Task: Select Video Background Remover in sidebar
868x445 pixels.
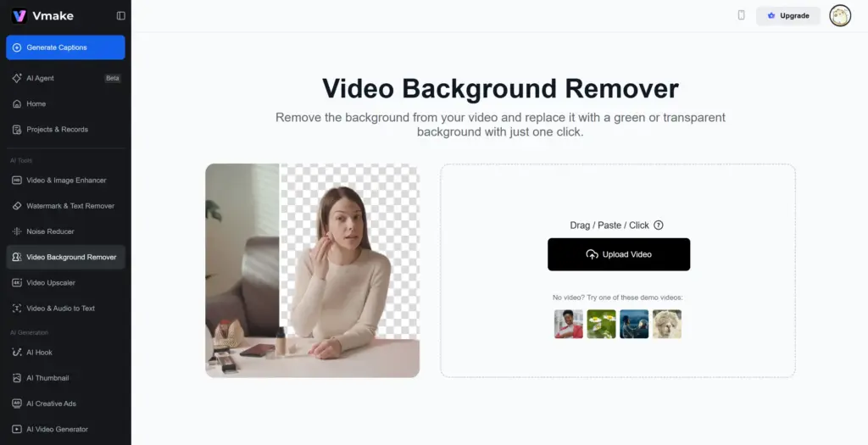Action: point(65,257)
